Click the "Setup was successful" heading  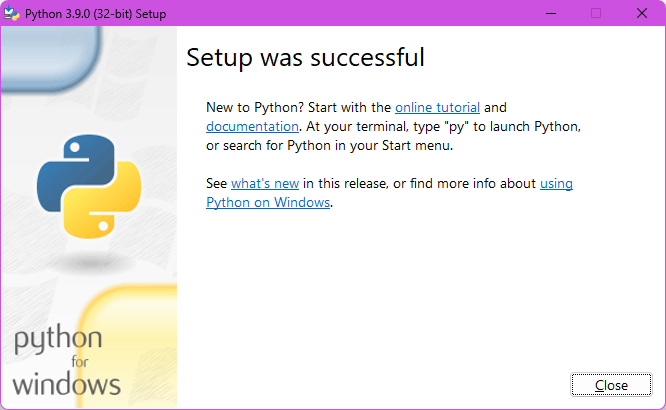306,58
